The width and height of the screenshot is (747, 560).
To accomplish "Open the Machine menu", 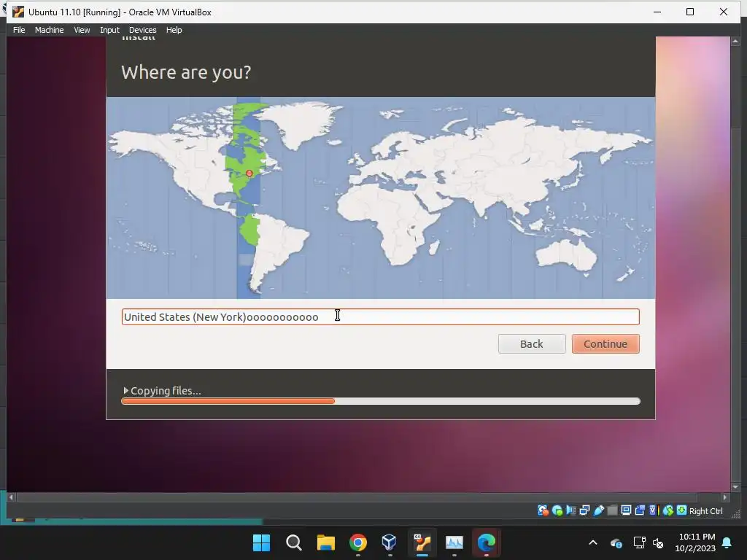I will click(49, 30).
